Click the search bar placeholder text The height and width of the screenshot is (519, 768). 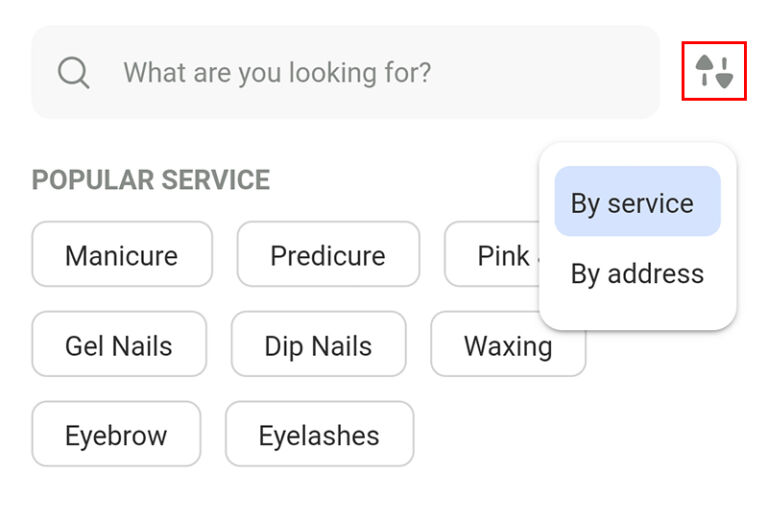[x=277, y=72]
